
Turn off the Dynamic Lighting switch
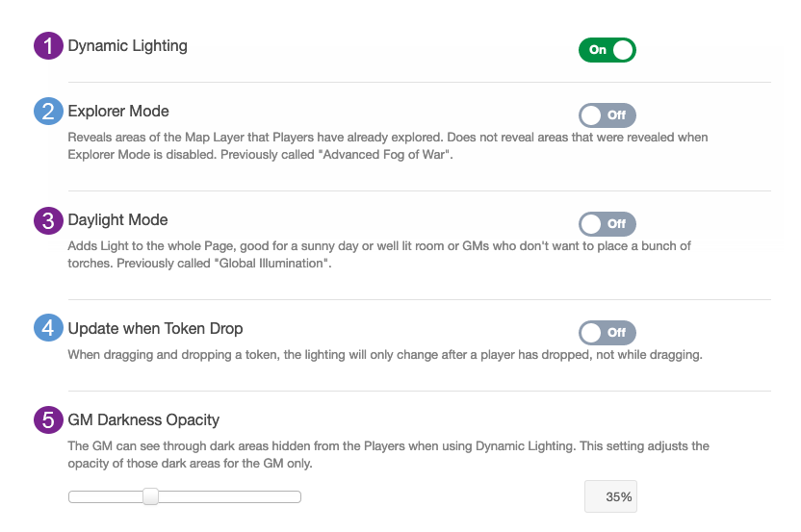[607, 50]
